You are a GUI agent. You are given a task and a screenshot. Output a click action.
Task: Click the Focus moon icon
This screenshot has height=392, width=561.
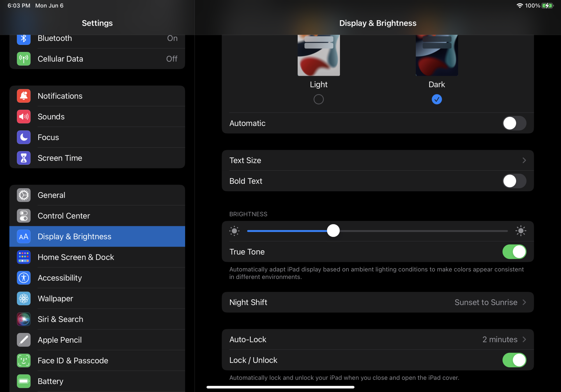24,137
